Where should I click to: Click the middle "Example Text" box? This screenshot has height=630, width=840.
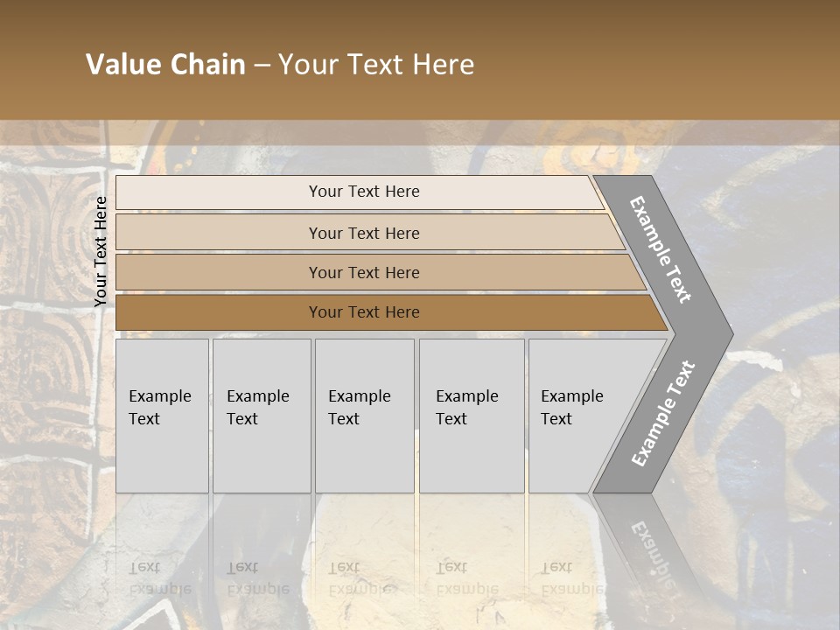363,416
